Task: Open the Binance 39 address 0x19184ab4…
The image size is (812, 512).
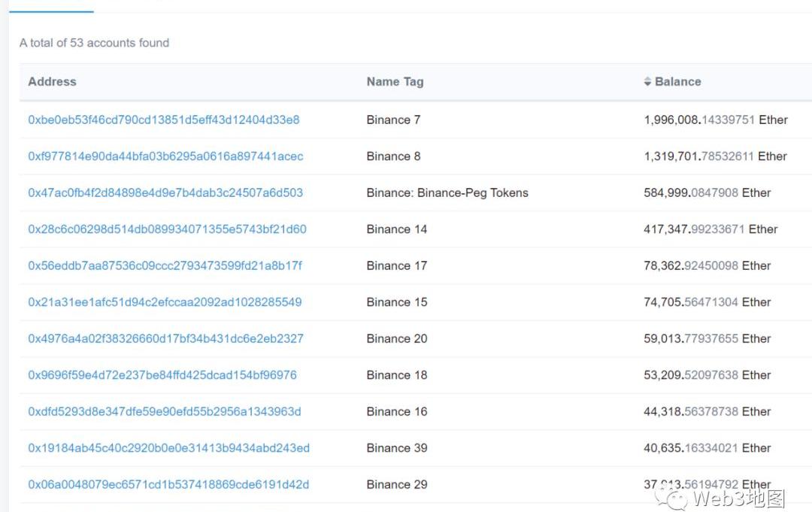Action: pyautogui.click(x=168, y=448)
